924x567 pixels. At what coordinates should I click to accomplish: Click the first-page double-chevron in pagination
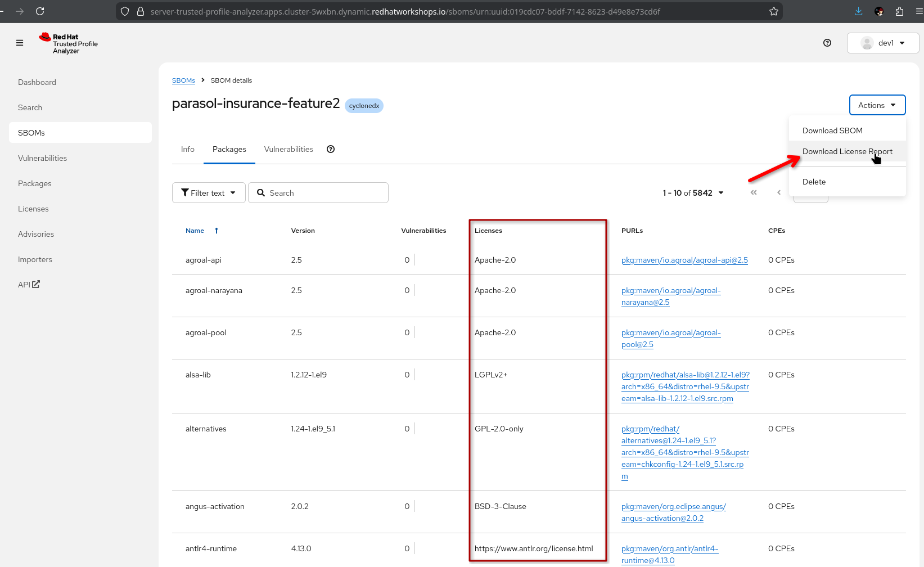[x=753, y=192]
